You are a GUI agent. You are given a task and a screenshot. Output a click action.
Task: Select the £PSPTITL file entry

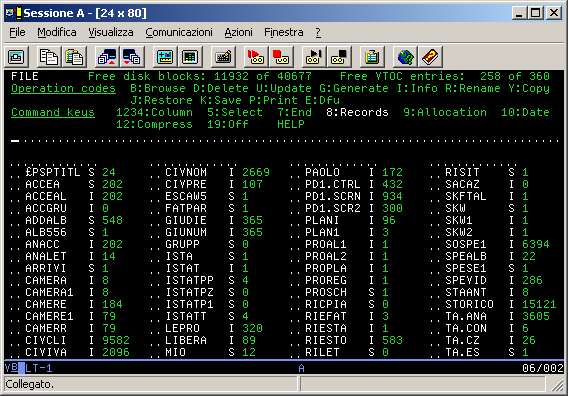[53, 172]
